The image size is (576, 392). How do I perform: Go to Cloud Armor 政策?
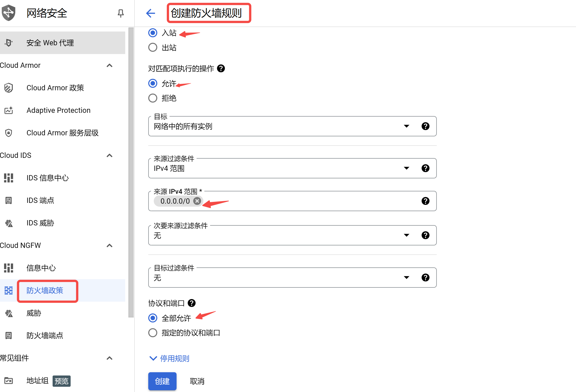point(55,88)
